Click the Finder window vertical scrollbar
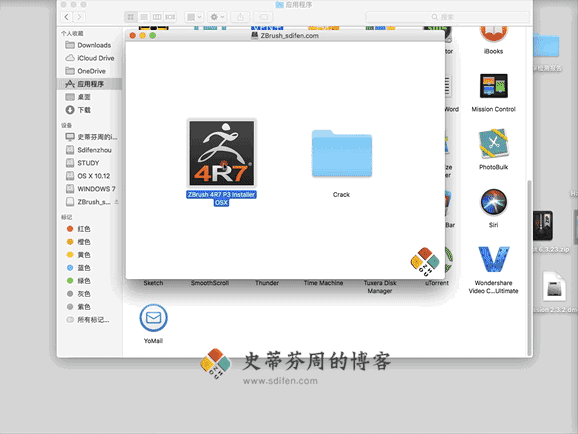Screen dimensions: 578x434 [x=530, y=268]
